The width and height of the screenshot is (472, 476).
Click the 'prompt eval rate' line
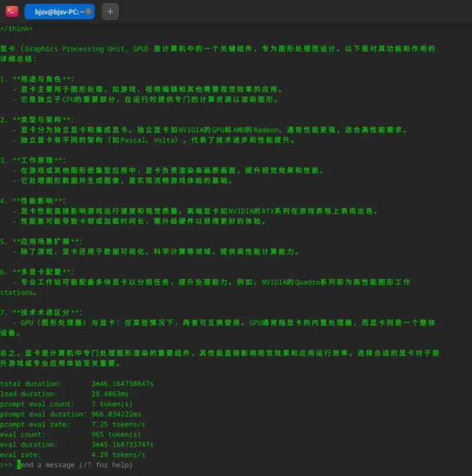point(72,424)
